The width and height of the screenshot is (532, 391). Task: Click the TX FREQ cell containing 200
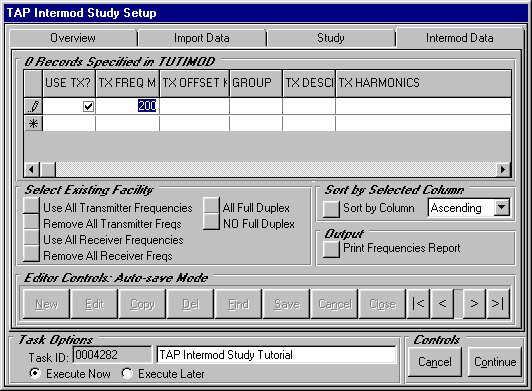[x=128, y=106]
